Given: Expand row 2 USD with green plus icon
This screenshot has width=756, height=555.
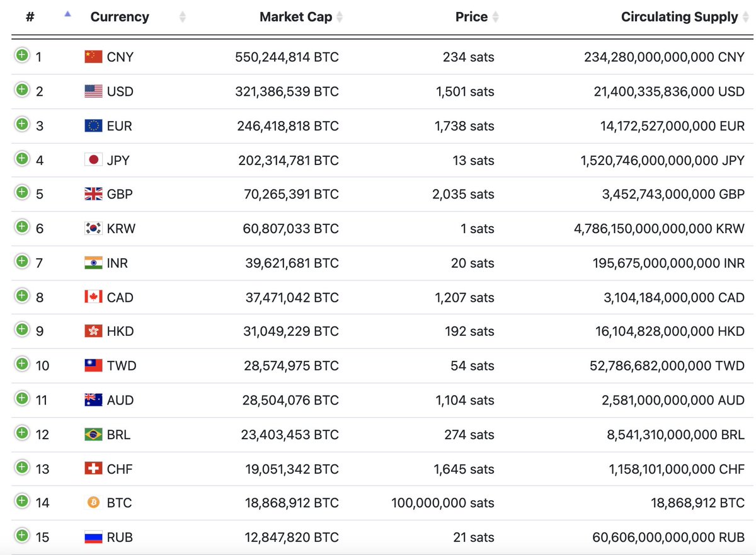Looking at the screenshot, I should (x=22, y=89).
